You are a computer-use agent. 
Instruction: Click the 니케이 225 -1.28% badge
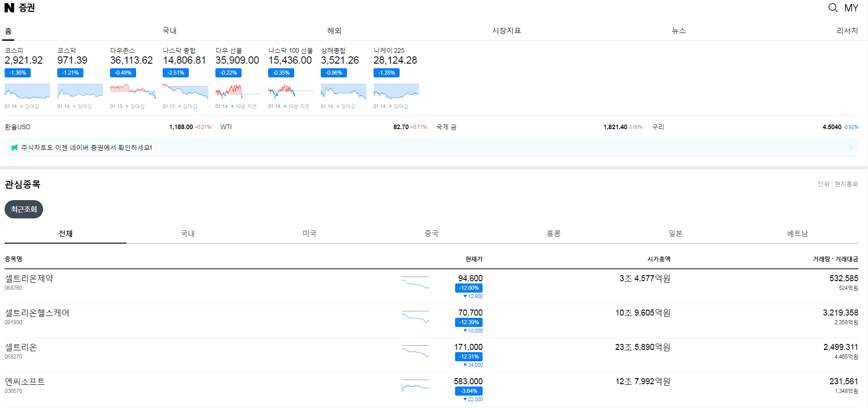pos(386,73)
